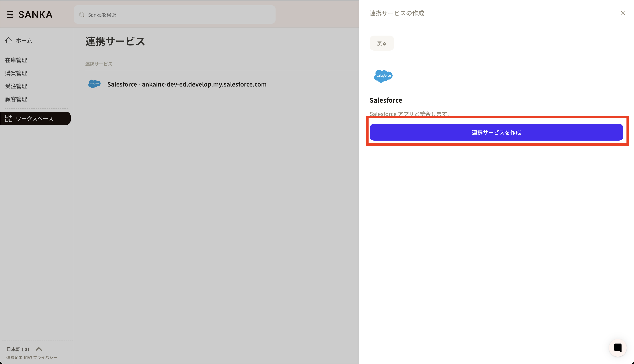Click the hamburger menu icon beside SANKA
The height and width of the screenshot is (364, 634).
pos(10,14)
